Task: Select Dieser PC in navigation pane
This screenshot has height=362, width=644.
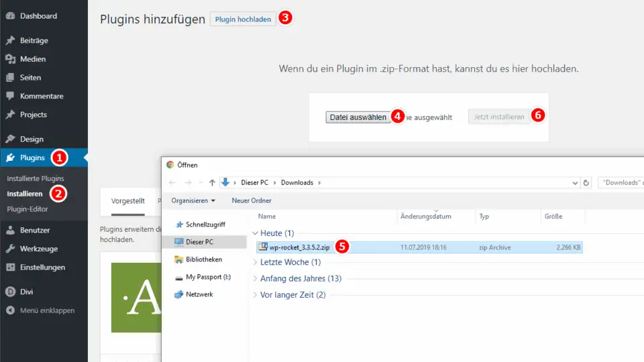Action: (199, 241)
